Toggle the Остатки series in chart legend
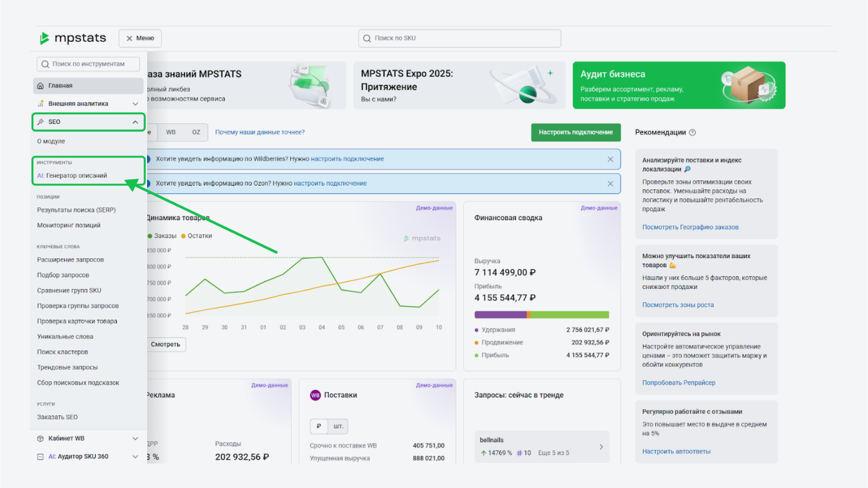Image resolution: width=868 pixels, height=488 pixels. pyautogui.click(x=196, y=236)
